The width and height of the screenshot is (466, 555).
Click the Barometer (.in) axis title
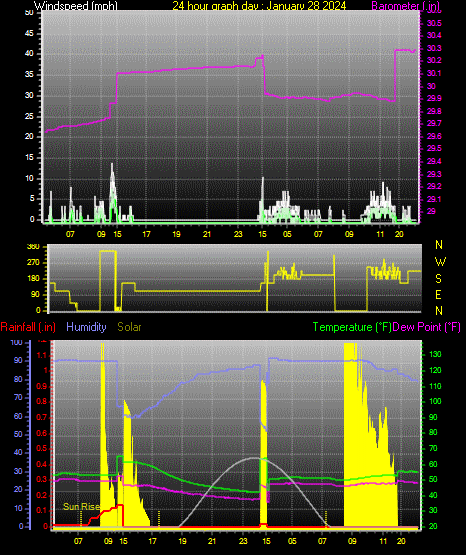(x=405, y=6)
